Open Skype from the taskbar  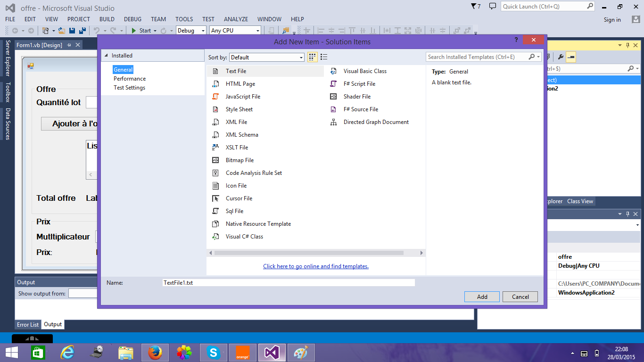coord(214,353)
